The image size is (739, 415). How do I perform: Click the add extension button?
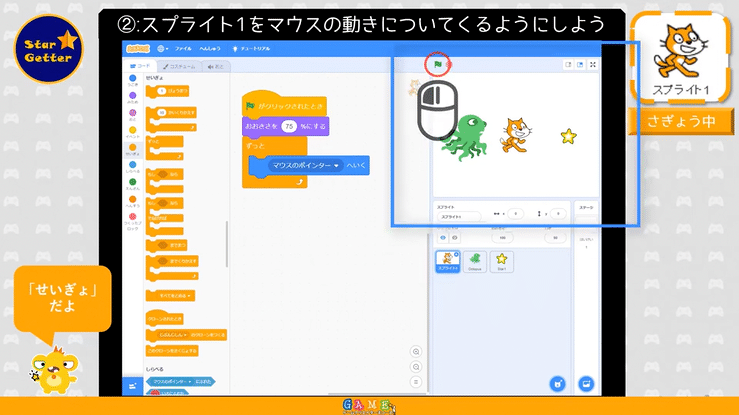pyautogui.click(x=132, y=386)
